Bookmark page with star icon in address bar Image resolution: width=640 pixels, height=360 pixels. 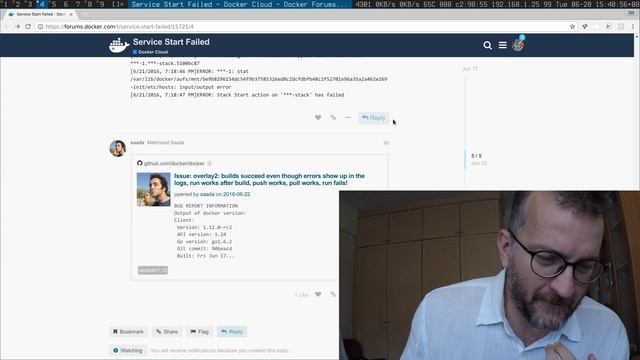(572, 27)
